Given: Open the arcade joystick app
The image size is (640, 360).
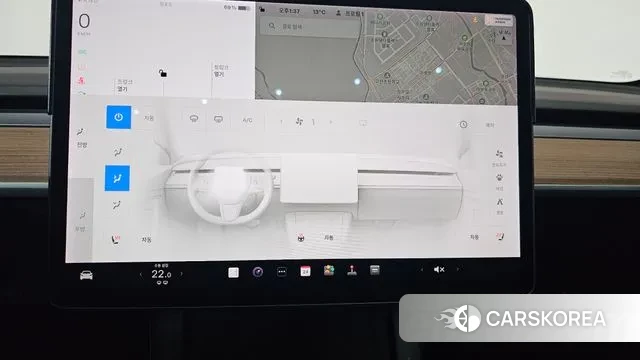Looking at the screenshot, I should click(352, 270).
